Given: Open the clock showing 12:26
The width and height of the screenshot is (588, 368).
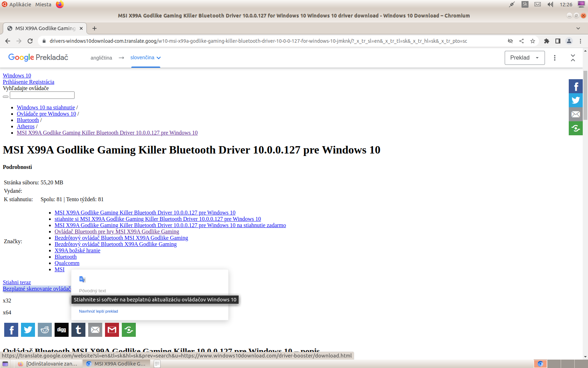Looking at the screenshot, I should [x=566, y=5].
